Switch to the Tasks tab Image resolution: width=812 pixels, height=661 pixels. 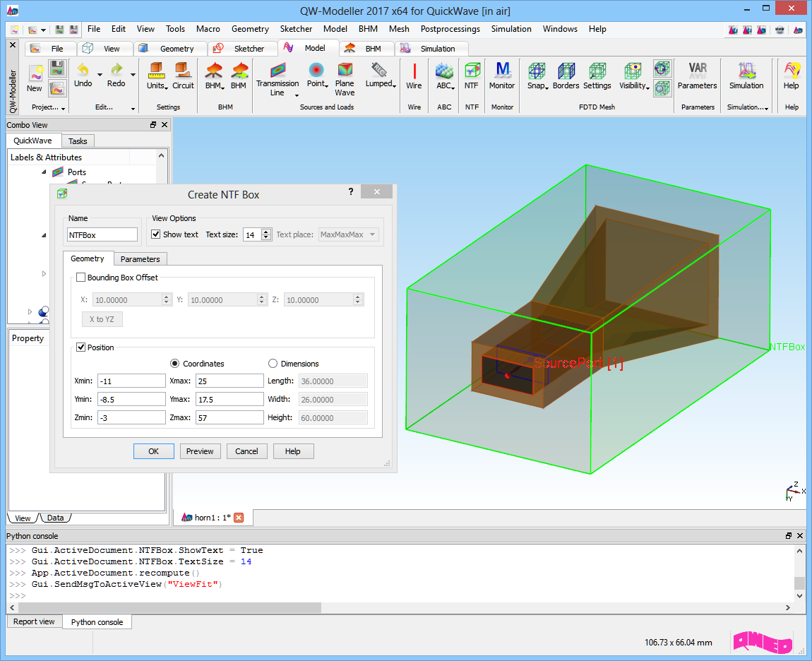[x=78, y=141]
